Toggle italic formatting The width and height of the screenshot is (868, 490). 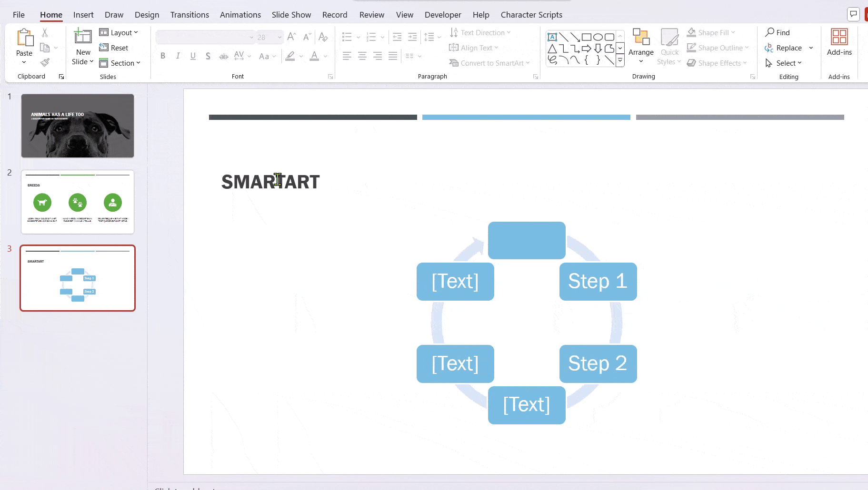coord(178,56)
